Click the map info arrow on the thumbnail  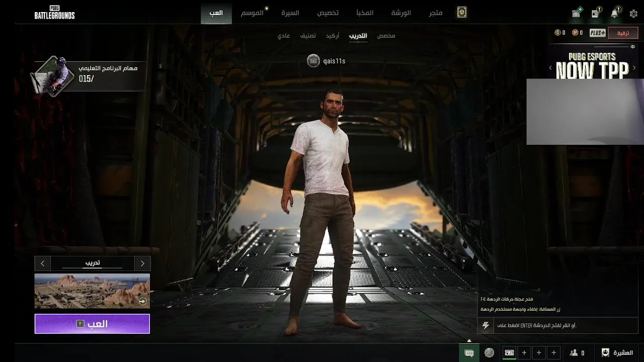coord(143,301)
